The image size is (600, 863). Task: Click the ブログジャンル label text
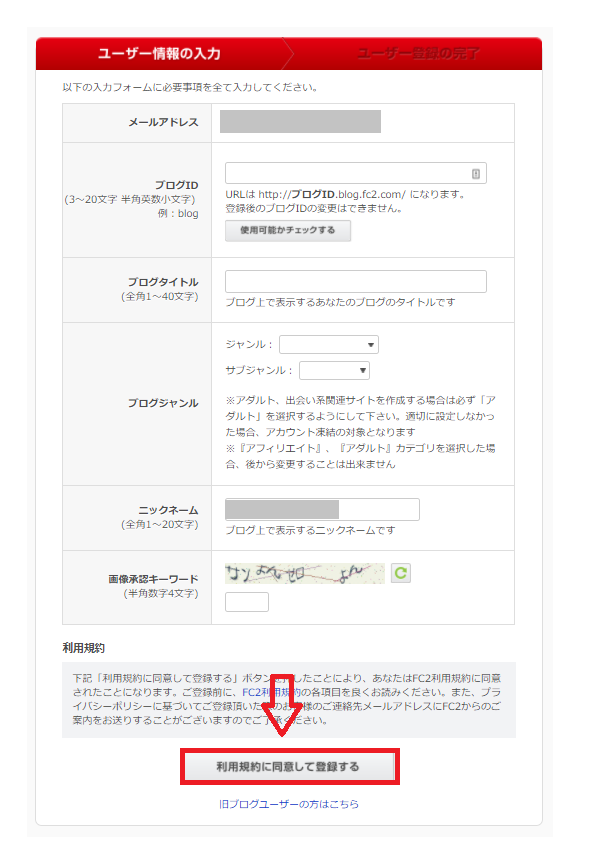coord(163,403)
